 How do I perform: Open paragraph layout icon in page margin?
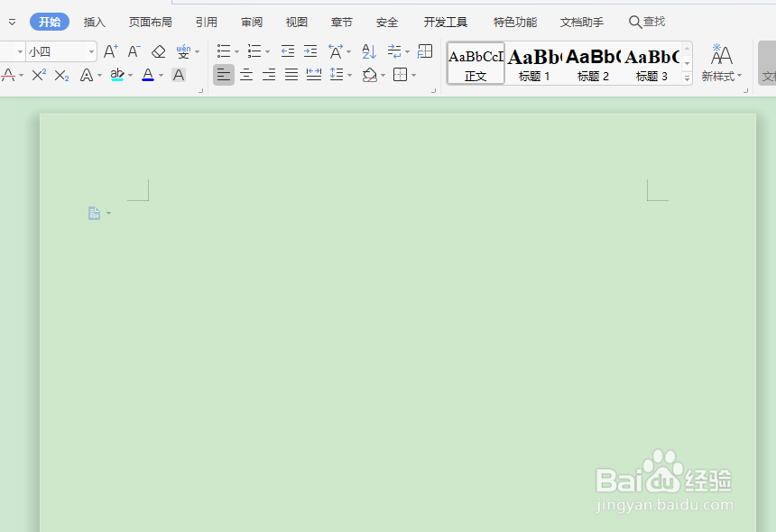[94, 213]
